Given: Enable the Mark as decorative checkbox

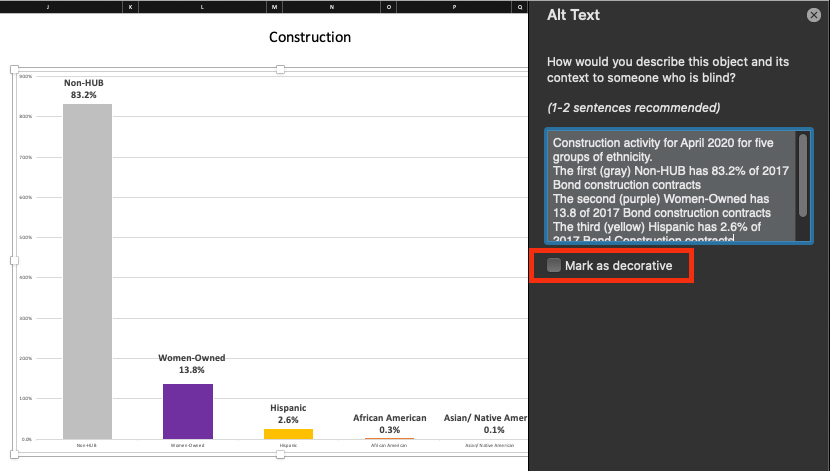Looking at the screenshot, I should (x=555, y=266).
